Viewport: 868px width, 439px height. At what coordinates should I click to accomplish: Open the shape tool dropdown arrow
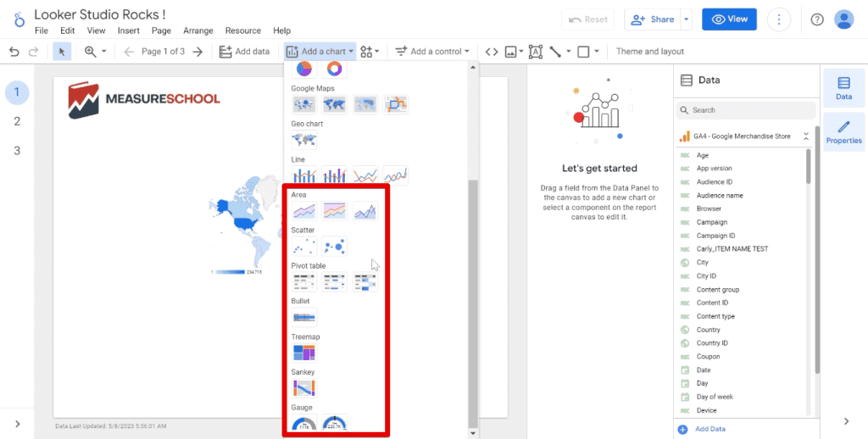point(597,52)
